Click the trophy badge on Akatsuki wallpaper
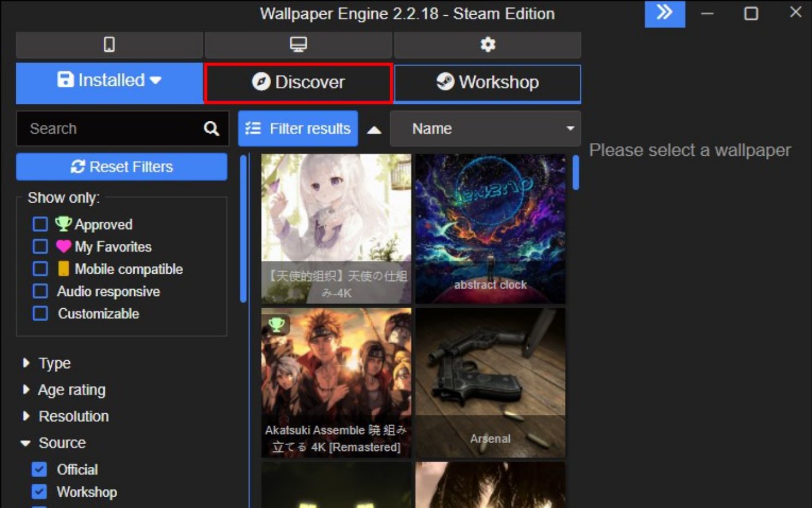 pos(276,324)
